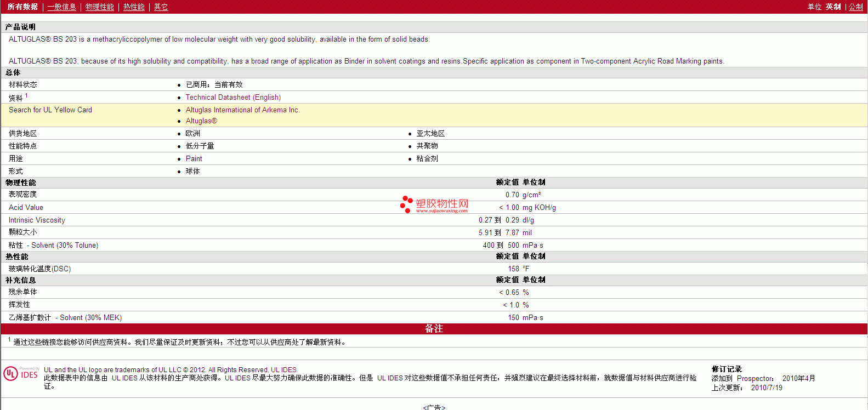Select the UL trademark copyright line
This screenshot has height=410, width=868.
coord(170,370)
